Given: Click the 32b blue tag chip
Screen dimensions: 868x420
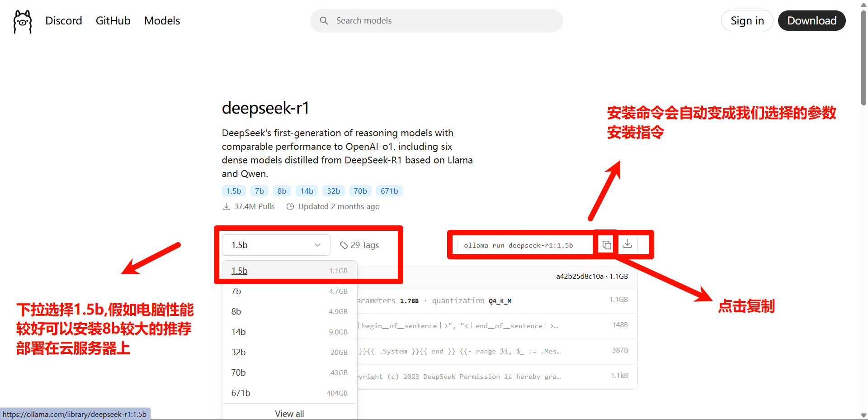Looking at the screenshot, I should [334, 191].
